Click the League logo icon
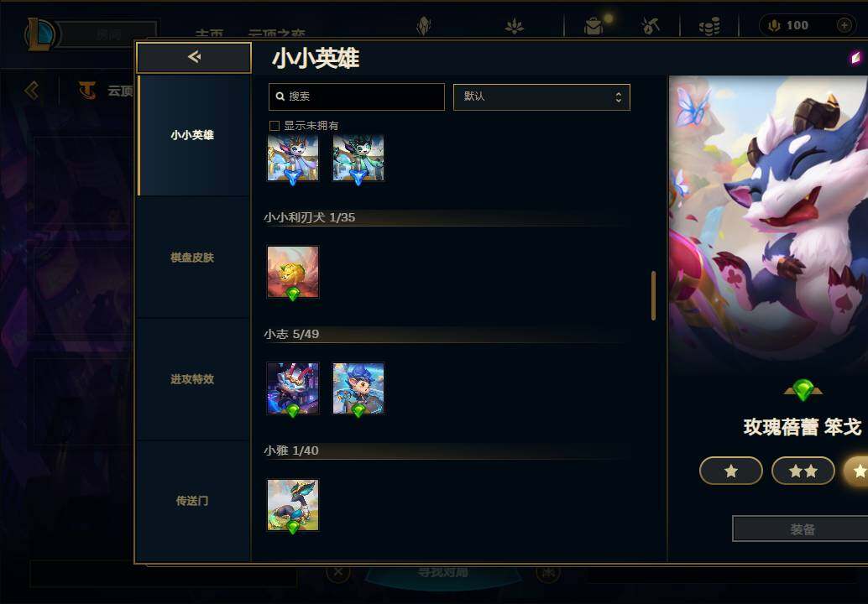The width and height of the screenshot is (868, 604). pos(39,34)
